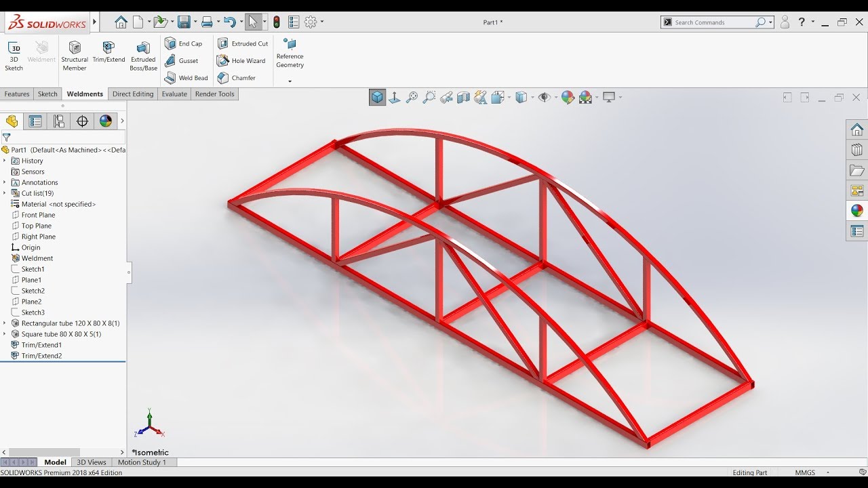Switch to the ConfigurationManager tab

coord(59,121)
